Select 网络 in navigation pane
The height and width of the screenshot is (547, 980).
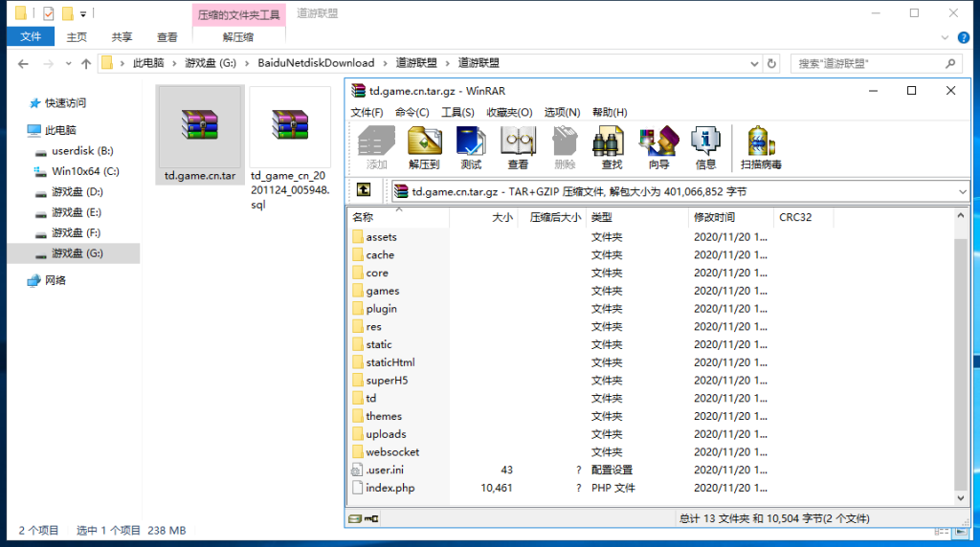pyautogui.click(x=55, y=280)
